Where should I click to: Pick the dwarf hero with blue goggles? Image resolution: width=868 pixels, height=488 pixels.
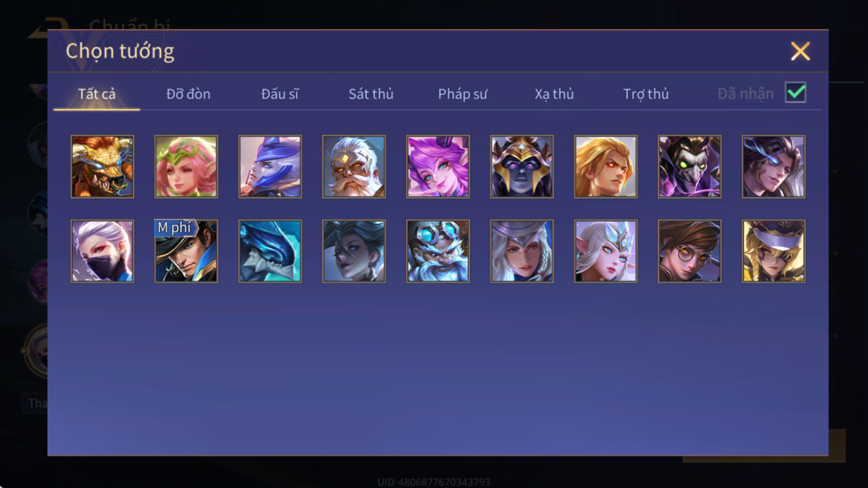pos(438,251)
